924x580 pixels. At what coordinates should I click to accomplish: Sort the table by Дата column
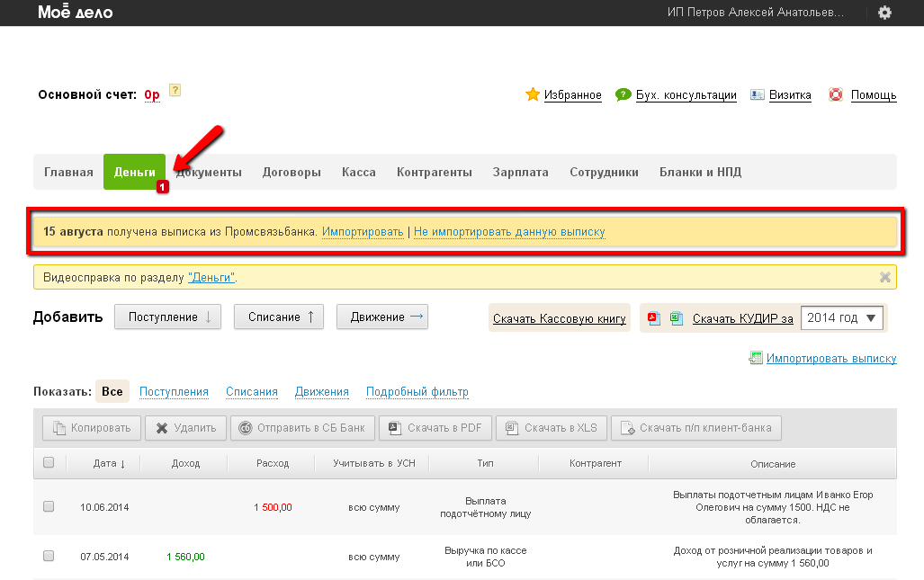click(x=110, y=463)
